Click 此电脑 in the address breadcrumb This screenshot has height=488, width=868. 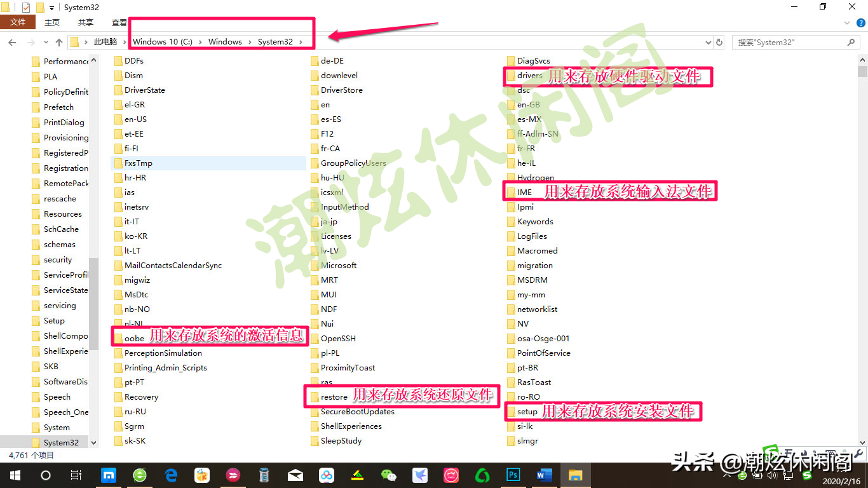105,42
